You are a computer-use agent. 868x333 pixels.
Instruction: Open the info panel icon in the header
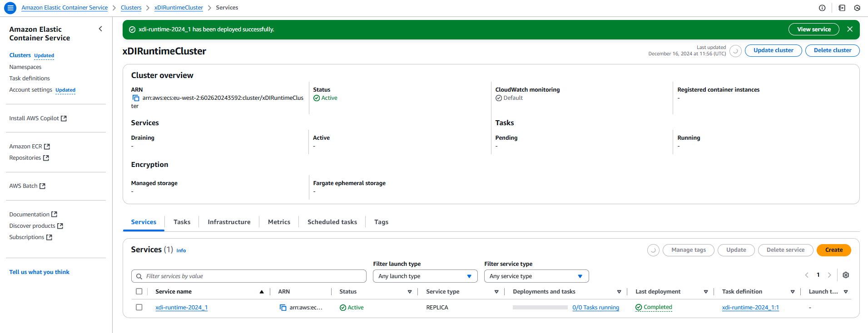pyautogui.click(x=822, y=8)
